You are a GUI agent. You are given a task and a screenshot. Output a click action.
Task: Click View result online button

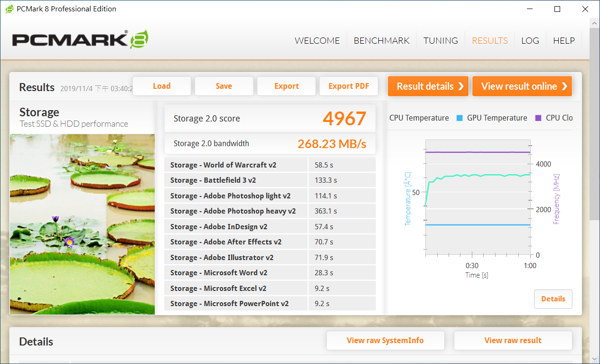click(x=522, y=86)
